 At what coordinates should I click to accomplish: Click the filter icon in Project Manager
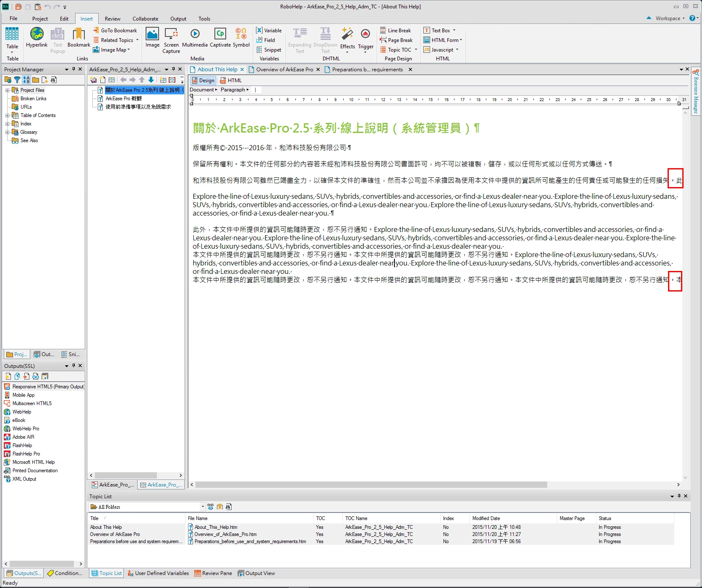point(17,80)
